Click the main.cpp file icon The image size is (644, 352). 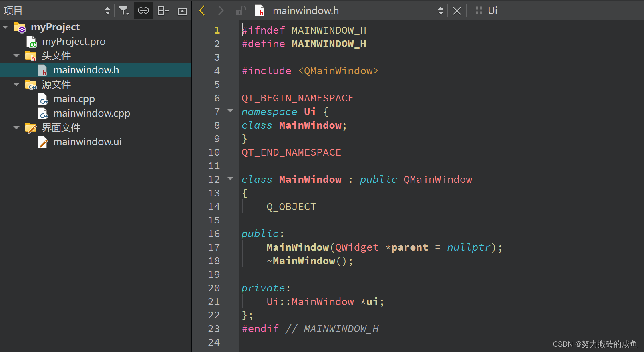(43, 99)
